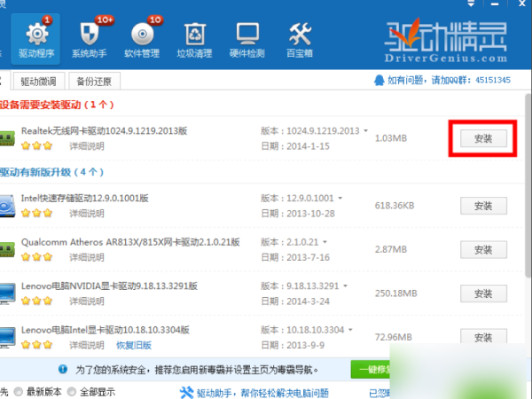This screenshot has height=399, width=532.
Task: Open 软件管理 disc icon
Action: coord(142,39)
